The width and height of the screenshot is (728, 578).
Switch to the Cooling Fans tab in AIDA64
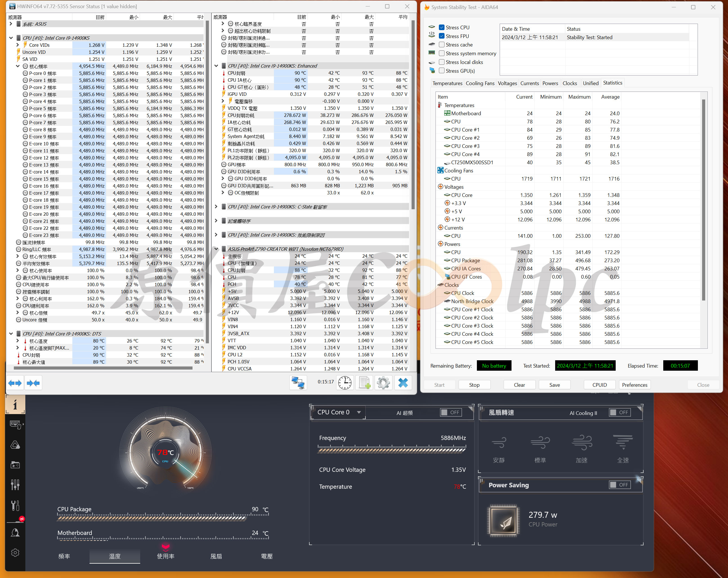pyautogui.click(x=480, y=83)
